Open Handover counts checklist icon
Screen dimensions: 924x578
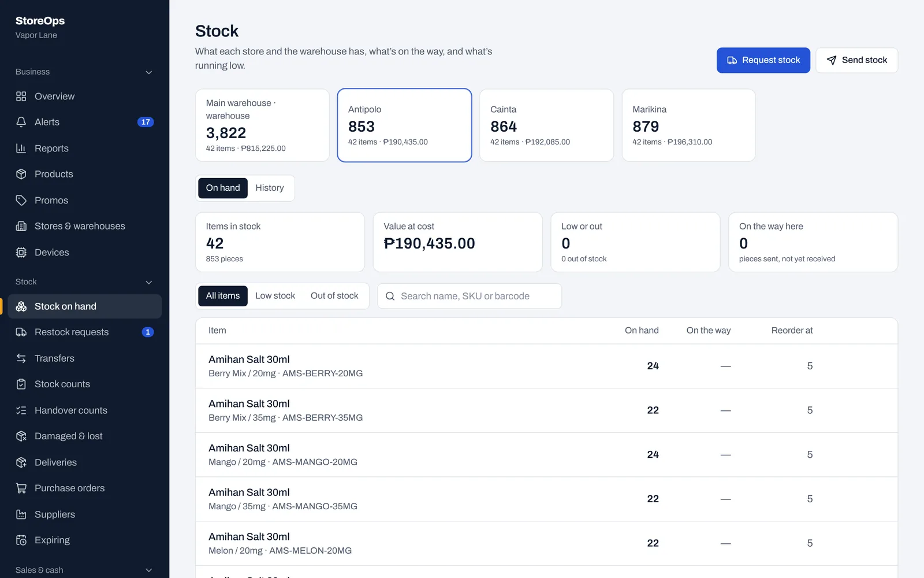point(21,410)
